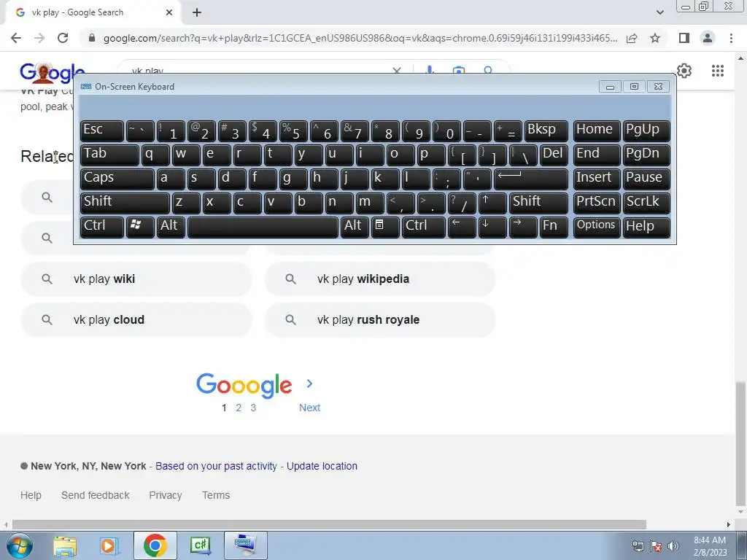The image size is (747, 560).
Task: Share this page via address bar icon
Action: coord(632,38)
